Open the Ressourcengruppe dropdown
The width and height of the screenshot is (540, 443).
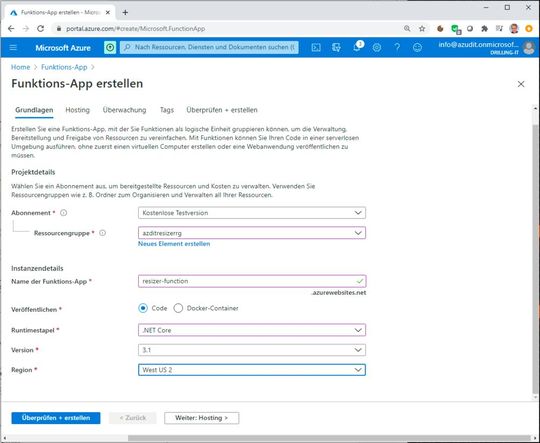pos(252,233)
